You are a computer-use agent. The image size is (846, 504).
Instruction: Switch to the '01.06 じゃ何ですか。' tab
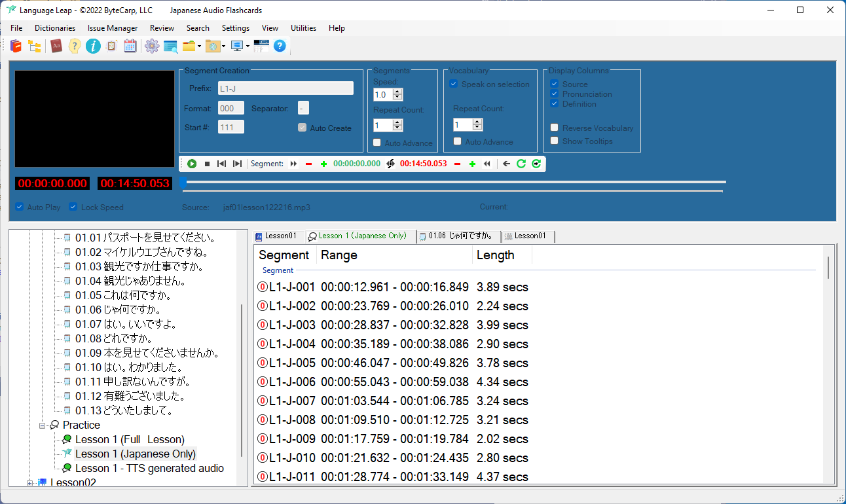click(x=458, y=236)
